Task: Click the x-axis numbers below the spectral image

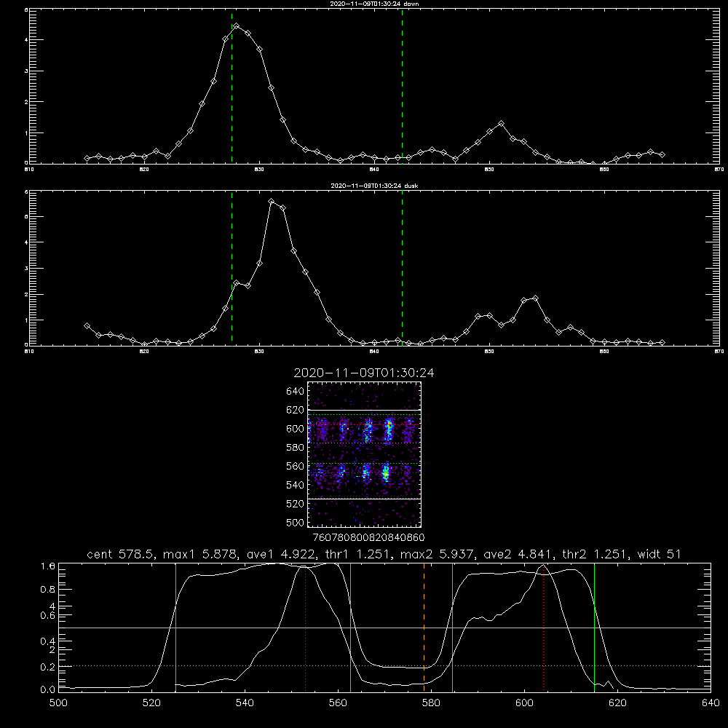Action: (368, 537)
